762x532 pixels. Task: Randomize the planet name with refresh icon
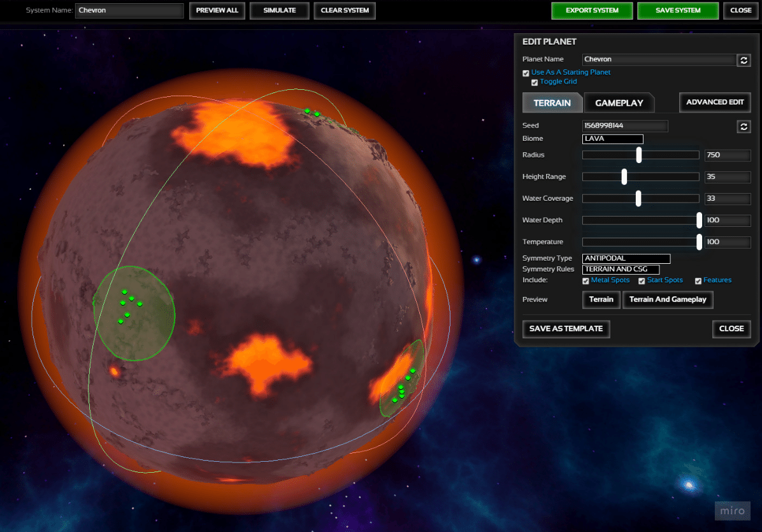tap(744, 61)
